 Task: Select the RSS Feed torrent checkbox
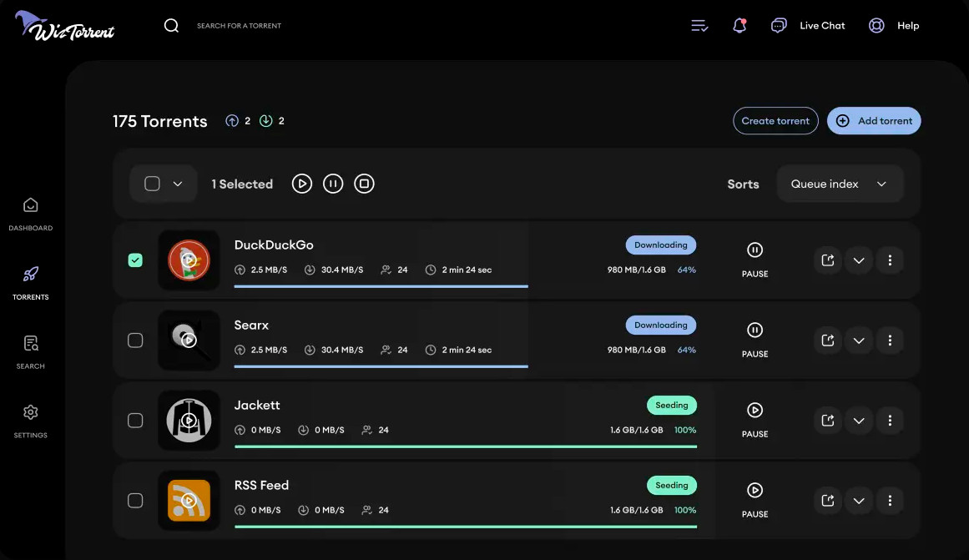pos(135,500)
